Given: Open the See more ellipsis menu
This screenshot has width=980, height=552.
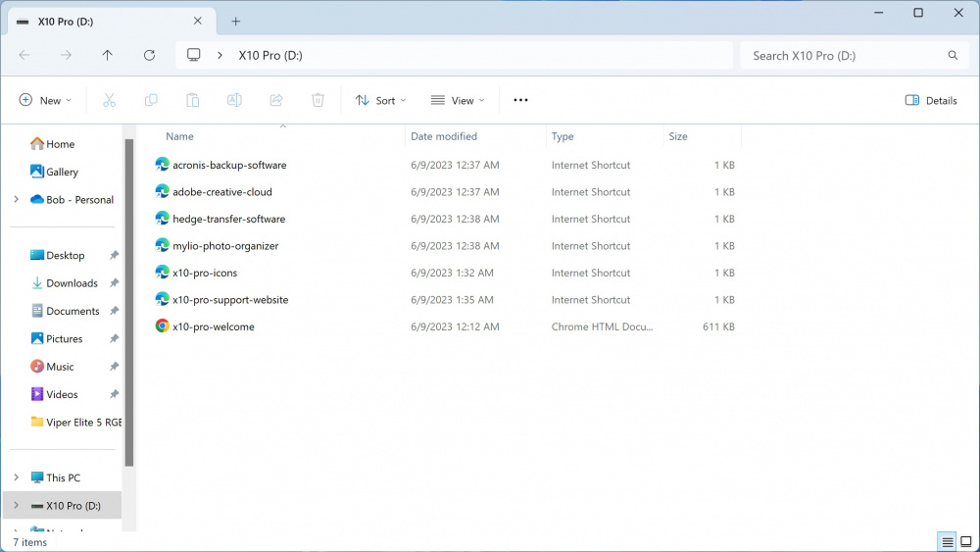Looking at the screenshot, I should [x=520, y=100].
